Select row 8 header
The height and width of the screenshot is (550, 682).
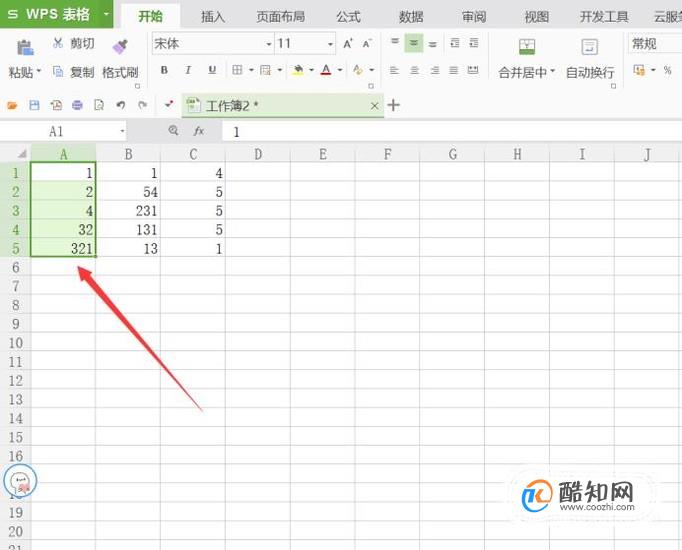coord(16,305)
